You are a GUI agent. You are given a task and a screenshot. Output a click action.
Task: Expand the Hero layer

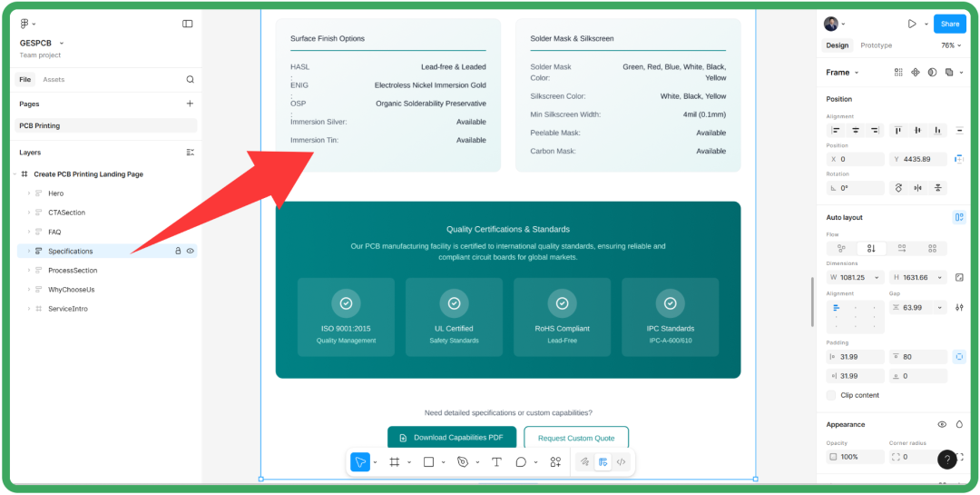[29, 193]
